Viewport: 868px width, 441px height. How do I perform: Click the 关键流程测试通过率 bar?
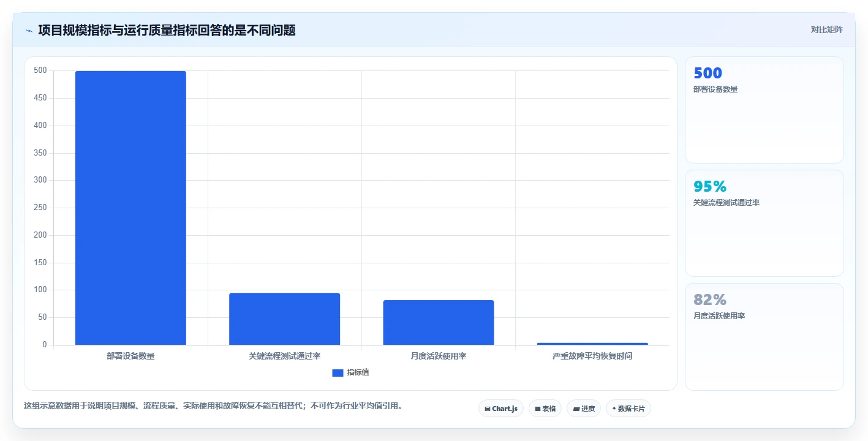coord(284,318)
